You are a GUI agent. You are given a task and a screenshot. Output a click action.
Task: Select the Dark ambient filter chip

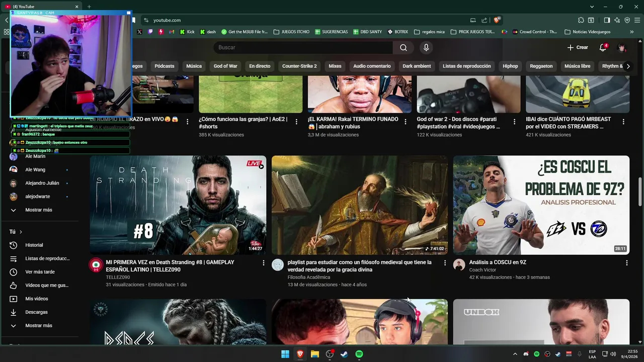[x=417, y=66]
